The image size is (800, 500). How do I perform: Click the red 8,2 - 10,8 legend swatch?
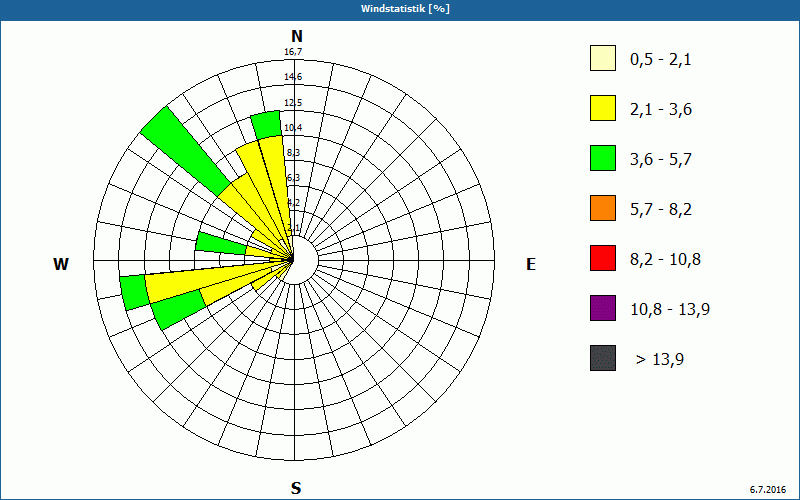click(x=603, y=258)
